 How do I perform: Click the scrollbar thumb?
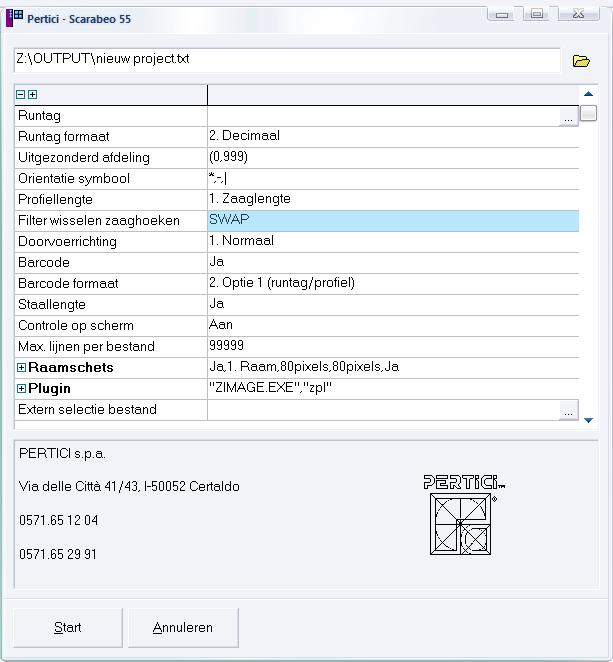tap(588, 113)
